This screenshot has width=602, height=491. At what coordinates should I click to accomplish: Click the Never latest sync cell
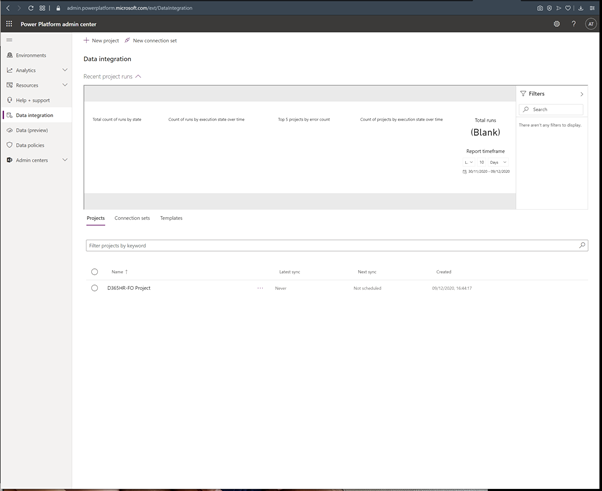(281, 288)
